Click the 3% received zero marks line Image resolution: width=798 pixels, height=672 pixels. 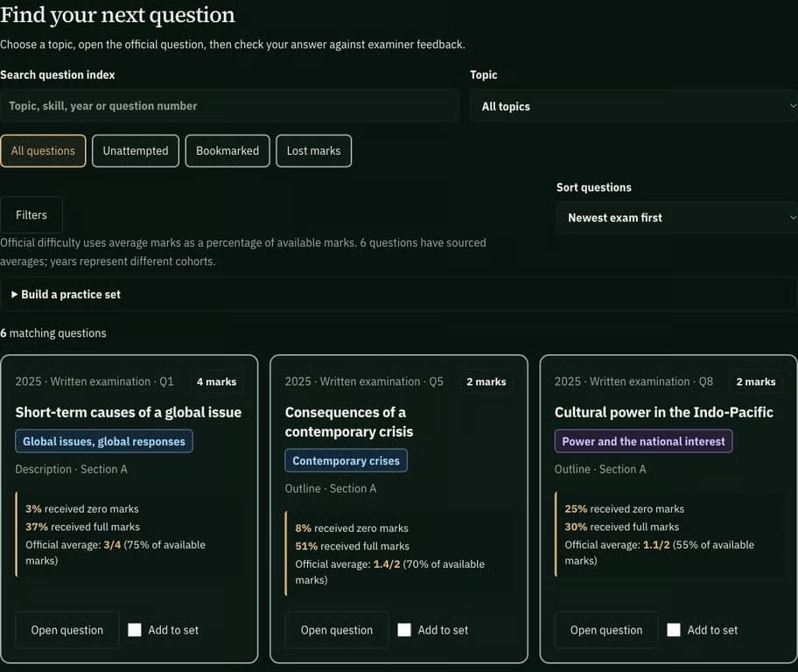[82, 508]
